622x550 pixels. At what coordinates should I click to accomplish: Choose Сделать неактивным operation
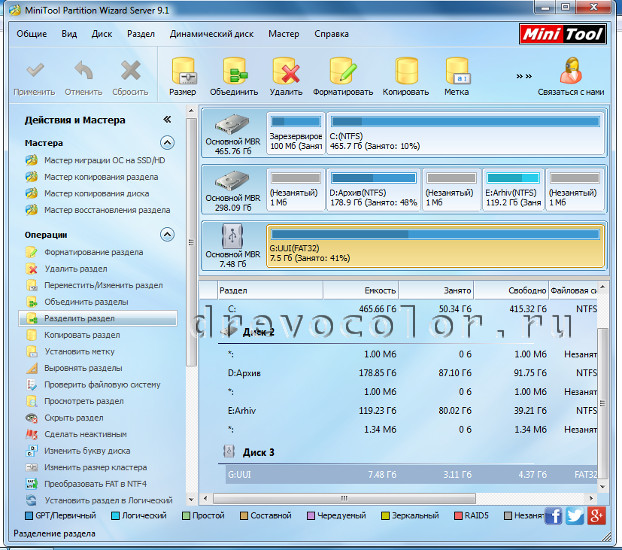(x=77, y=435)
